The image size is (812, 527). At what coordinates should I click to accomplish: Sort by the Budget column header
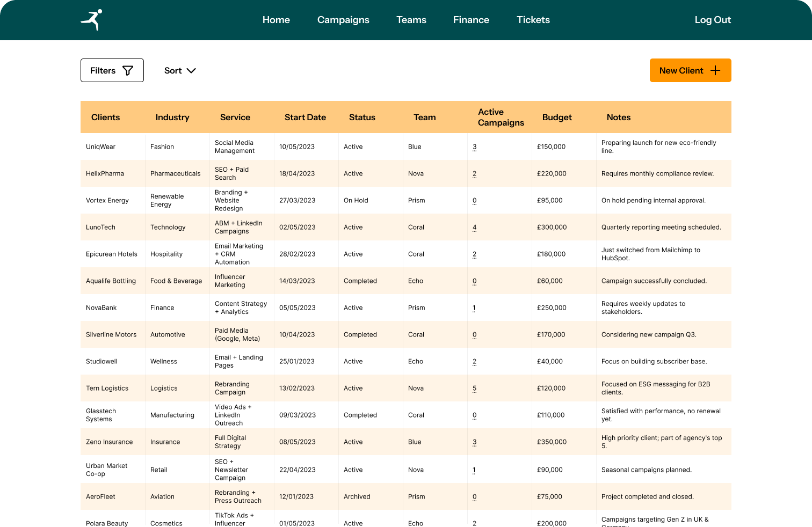[557, 118]
